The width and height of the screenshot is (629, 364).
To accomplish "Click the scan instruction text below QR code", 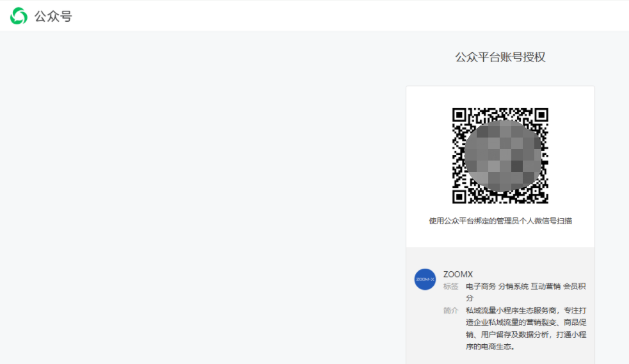I will pyautogui.click(x=500, y=221).
